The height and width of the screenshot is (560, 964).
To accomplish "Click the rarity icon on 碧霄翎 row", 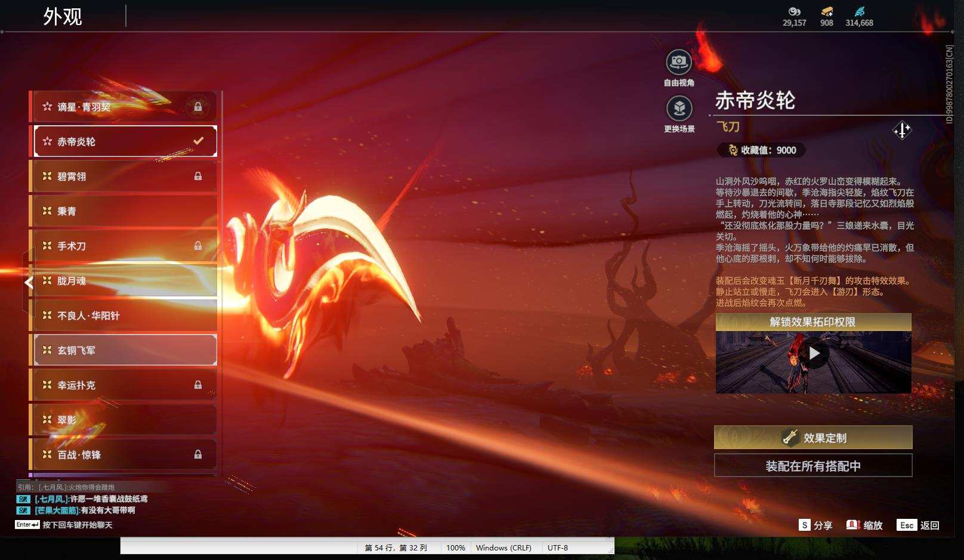I will (47, 176).
